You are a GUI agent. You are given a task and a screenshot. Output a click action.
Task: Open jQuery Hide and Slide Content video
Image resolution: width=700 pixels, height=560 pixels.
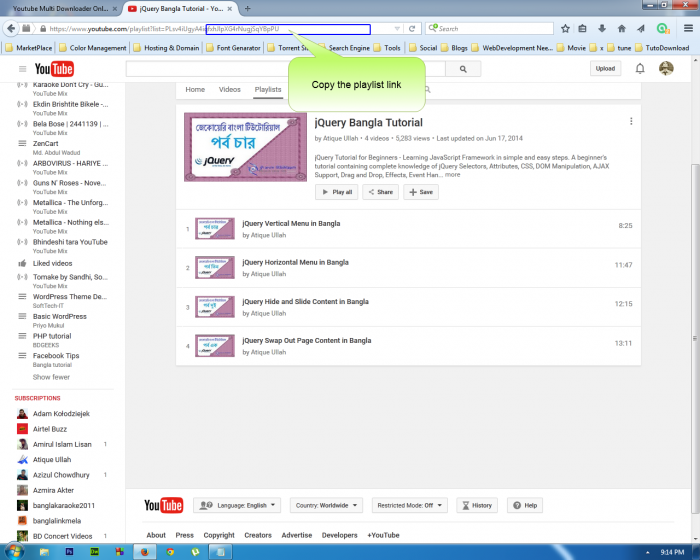305,301
